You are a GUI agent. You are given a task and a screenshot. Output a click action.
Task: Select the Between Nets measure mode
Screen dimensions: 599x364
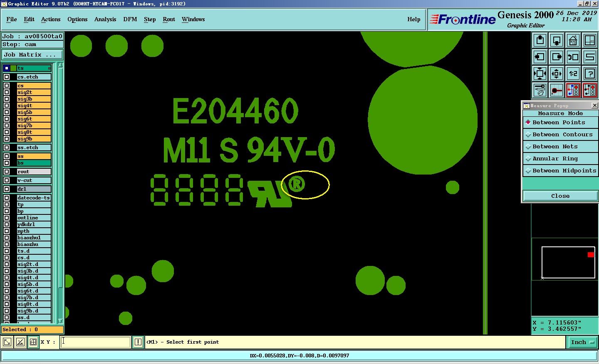point(560,147)
